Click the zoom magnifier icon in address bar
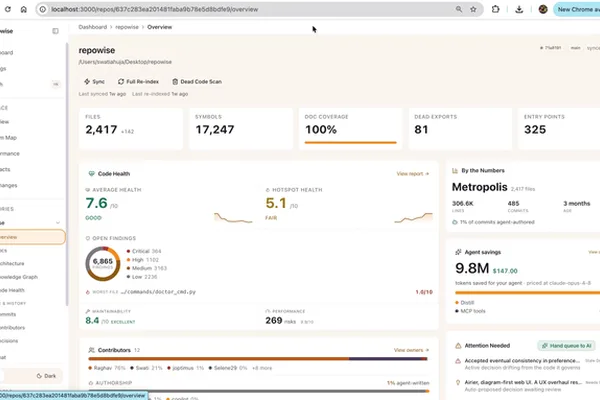The height and width of the screenshot is (400, 600). click(x=458, y=9)
